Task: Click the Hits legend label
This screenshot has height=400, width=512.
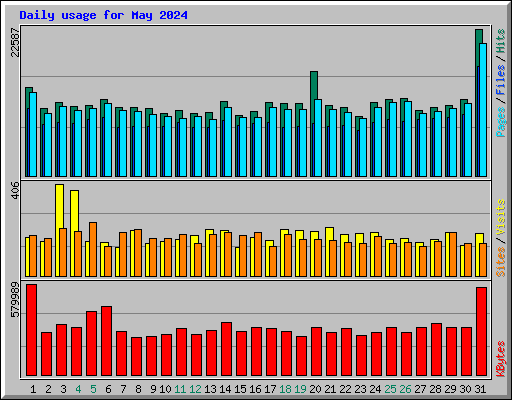Action: click(501, 41)
